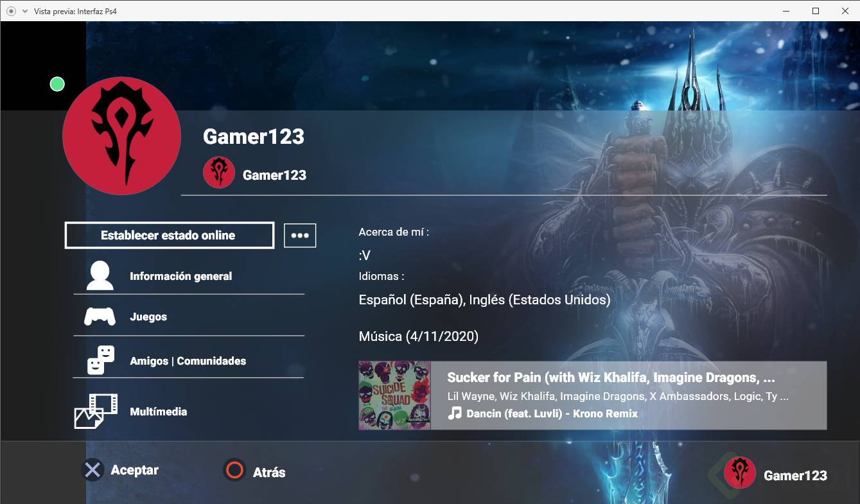The image size is (860, 504).
Task: Click the music note icon on the track
Action: [454, 414]
